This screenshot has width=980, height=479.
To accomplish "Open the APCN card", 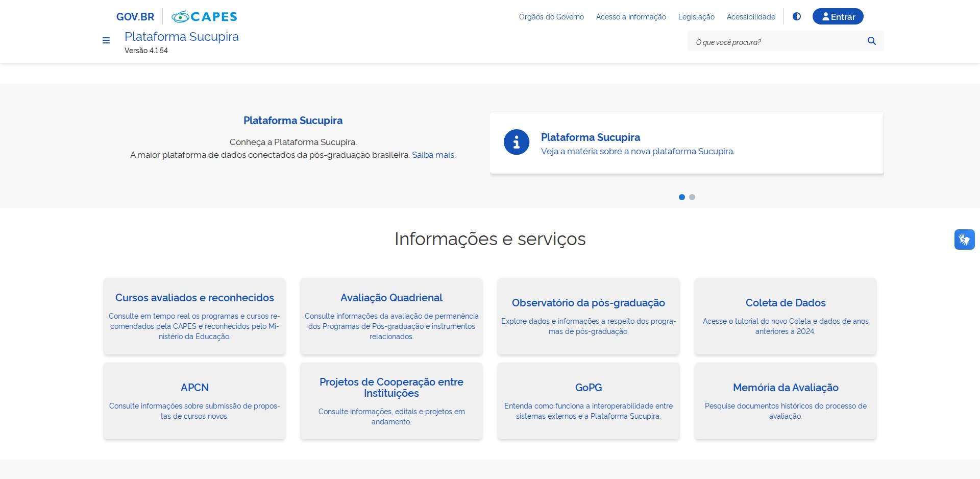I will [x=194, y=401].
